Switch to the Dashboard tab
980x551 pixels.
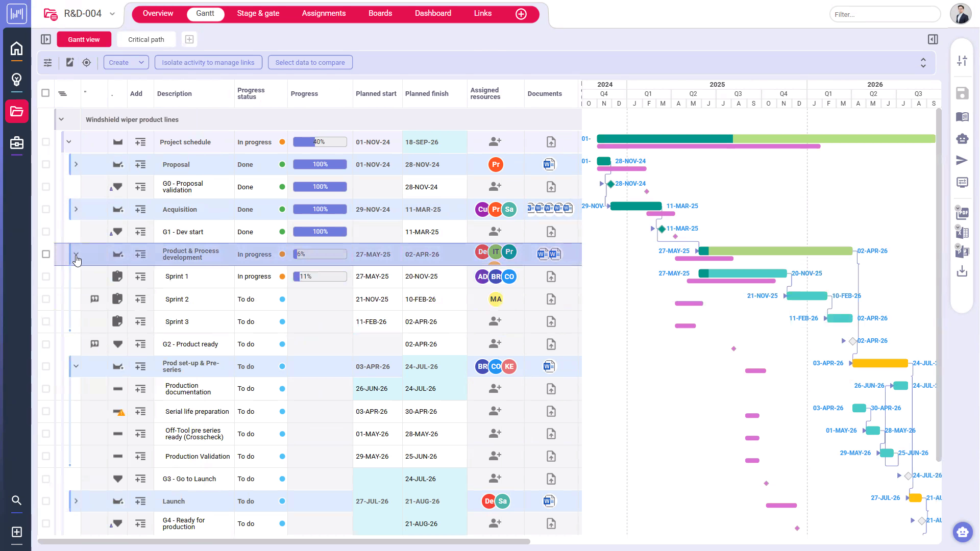(433, 13)
